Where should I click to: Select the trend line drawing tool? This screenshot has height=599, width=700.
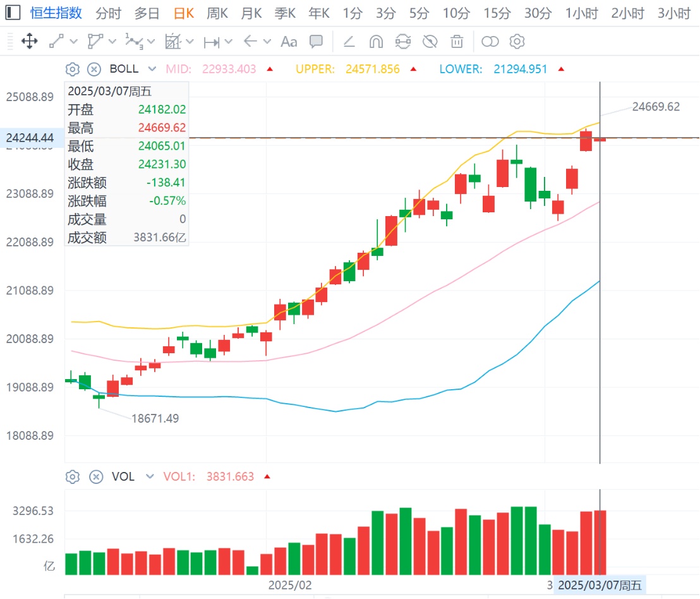point(56,42)
